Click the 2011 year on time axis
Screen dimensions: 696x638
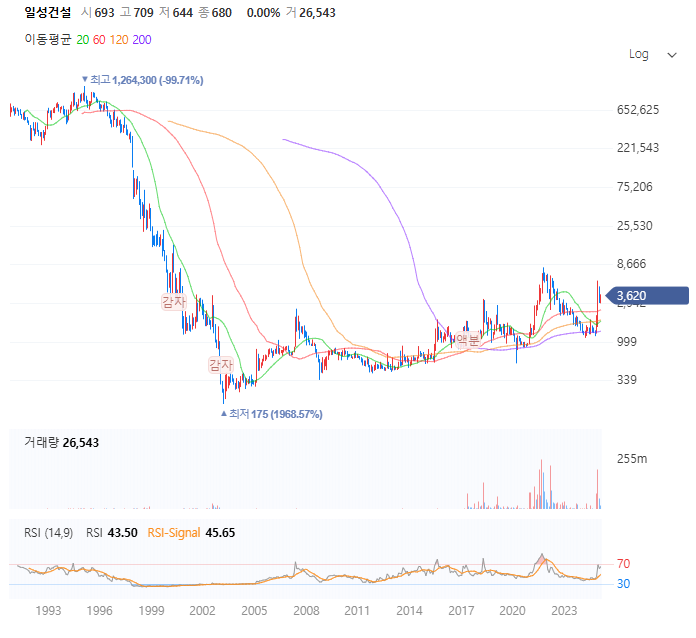(x=357, y=611)
